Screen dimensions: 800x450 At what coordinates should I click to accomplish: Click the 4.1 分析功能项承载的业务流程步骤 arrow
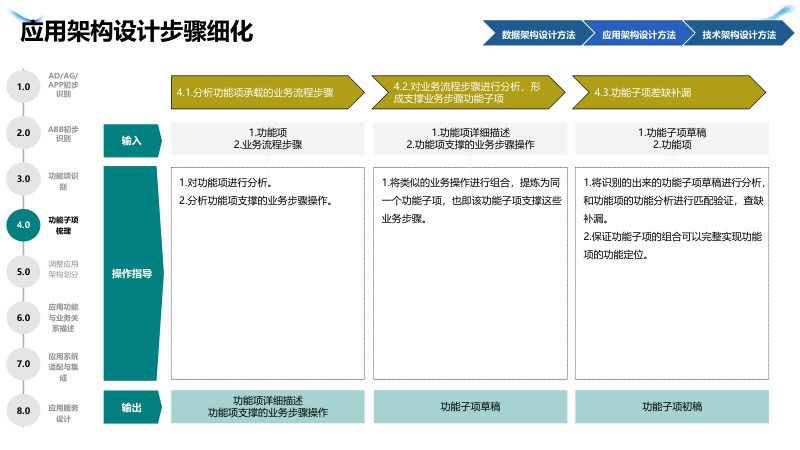tap(268, 92)
